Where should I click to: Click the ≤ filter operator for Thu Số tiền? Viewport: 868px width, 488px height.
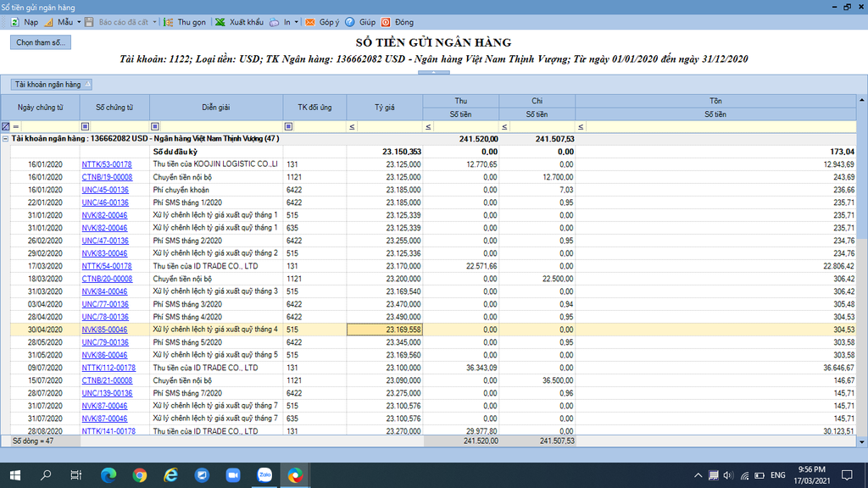coord(428,127)
